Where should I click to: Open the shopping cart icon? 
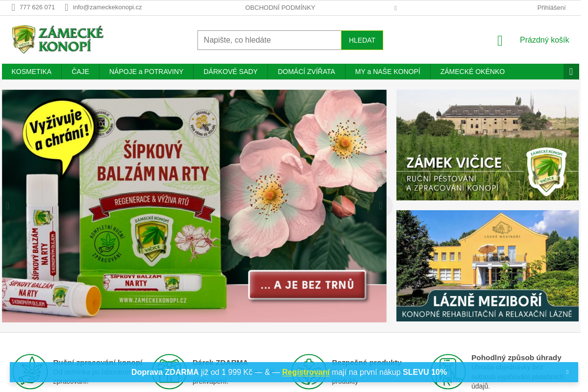click(x=500, y=40)
